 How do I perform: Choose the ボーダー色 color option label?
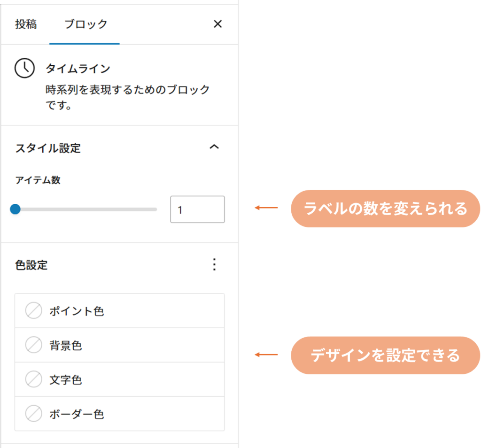pos(77,414)
